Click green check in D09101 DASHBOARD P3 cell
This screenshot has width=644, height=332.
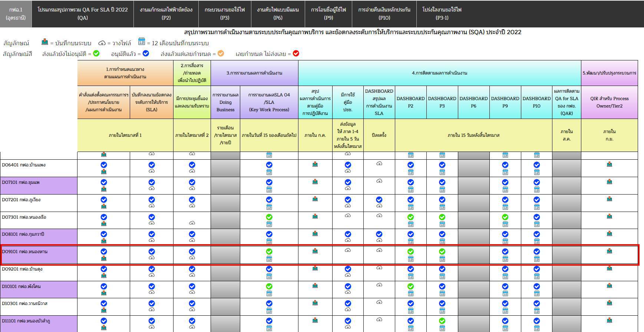click(442, 251)
